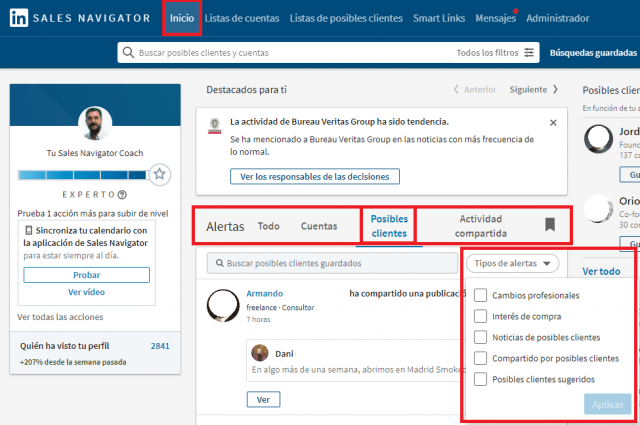Go to next highlight with Siguiente chevron
The height and width of the screenshot is (425, 640).
[555, 89]
